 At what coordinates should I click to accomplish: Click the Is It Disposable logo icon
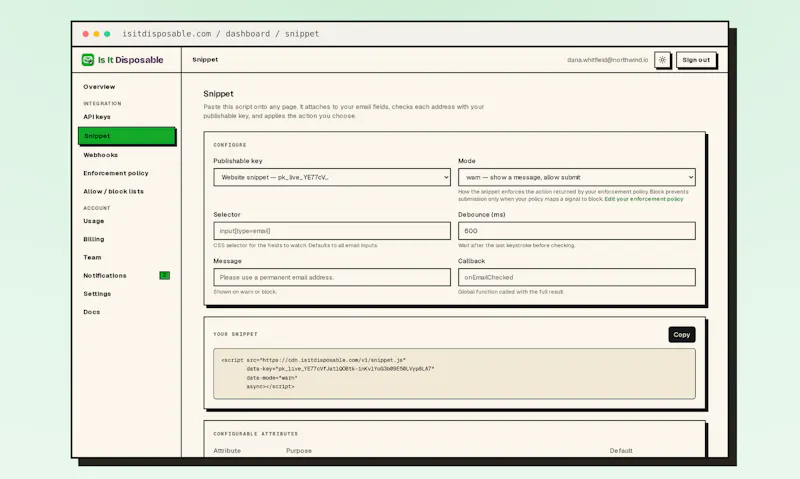(x=88, y=60)
